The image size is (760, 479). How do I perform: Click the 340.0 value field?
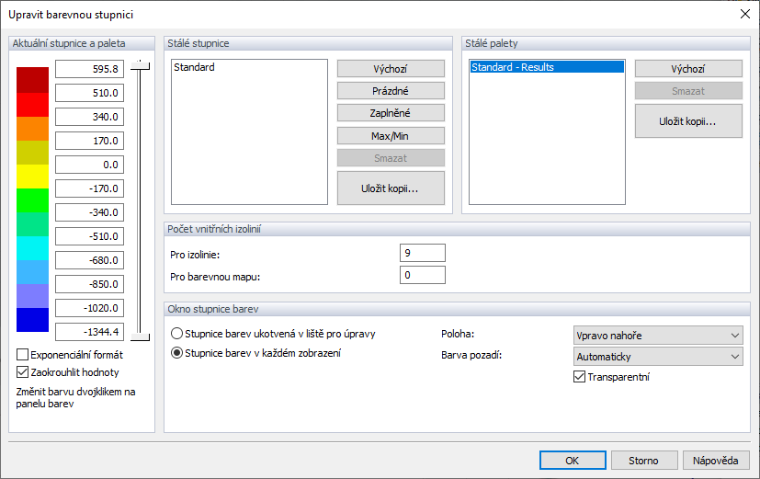90,116
